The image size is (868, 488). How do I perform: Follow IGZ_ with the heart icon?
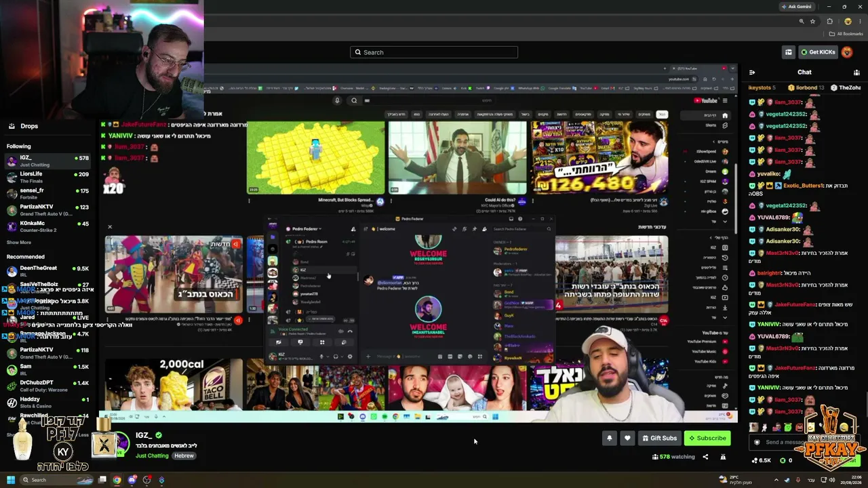[x=627, y=438]
